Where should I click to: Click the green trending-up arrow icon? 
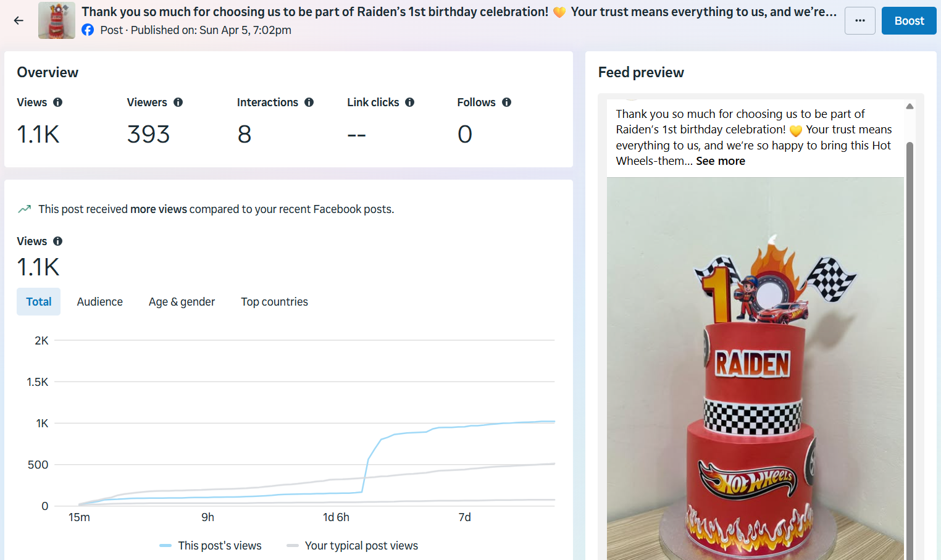click(25, 209)
